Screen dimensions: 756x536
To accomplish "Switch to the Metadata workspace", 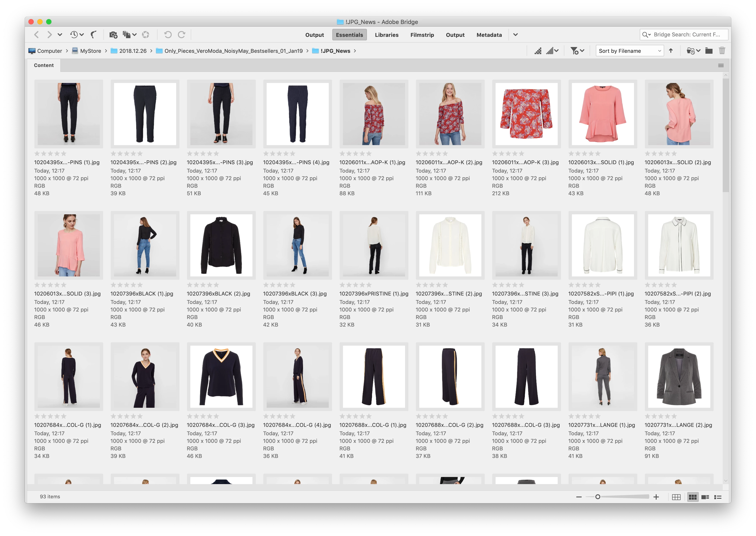I will click(489, 35).
